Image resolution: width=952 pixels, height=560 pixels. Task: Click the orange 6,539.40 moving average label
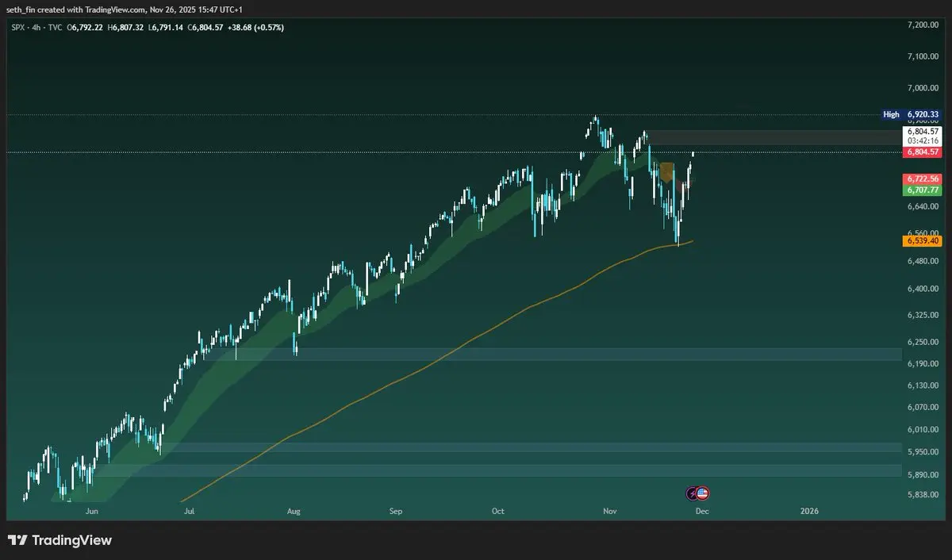(x=922, y=240)
